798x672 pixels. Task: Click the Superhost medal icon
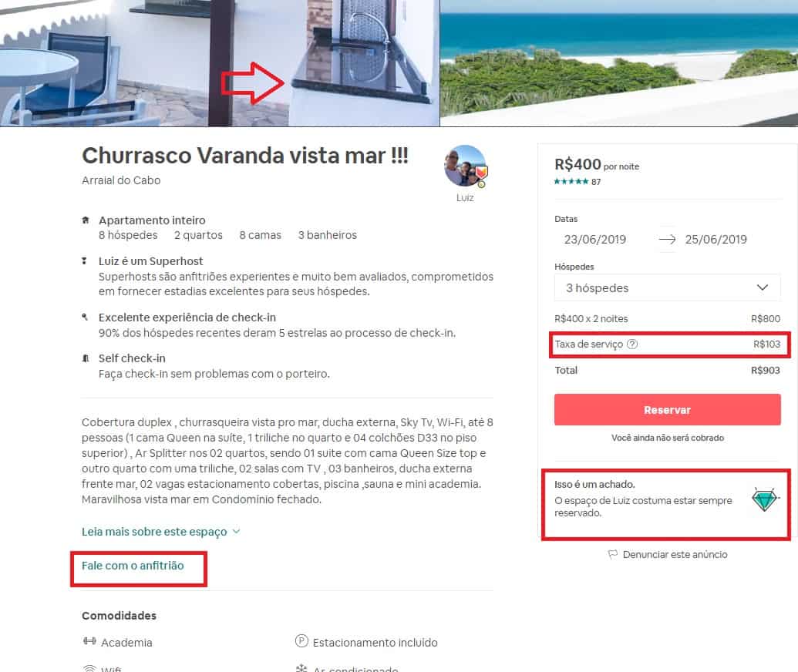click(x=85, y=261)
